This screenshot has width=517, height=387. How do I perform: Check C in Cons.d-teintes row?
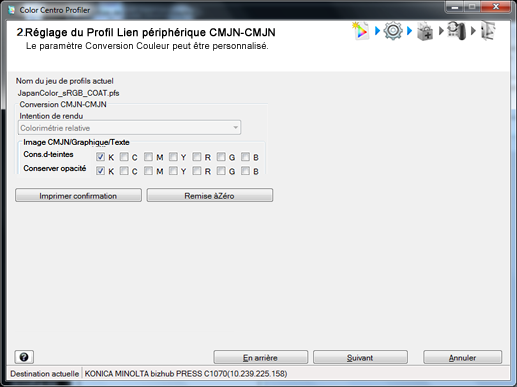(x=124, y=157)
